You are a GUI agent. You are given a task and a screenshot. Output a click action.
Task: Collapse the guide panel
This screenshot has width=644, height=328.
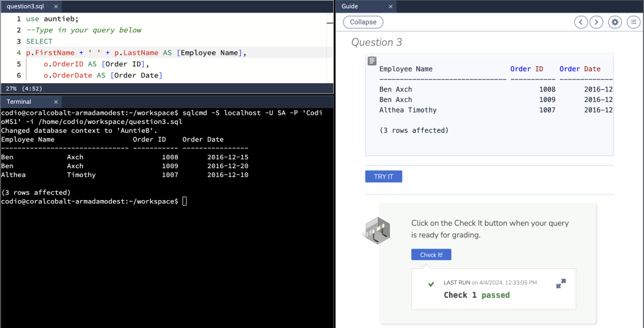[363, 22]
